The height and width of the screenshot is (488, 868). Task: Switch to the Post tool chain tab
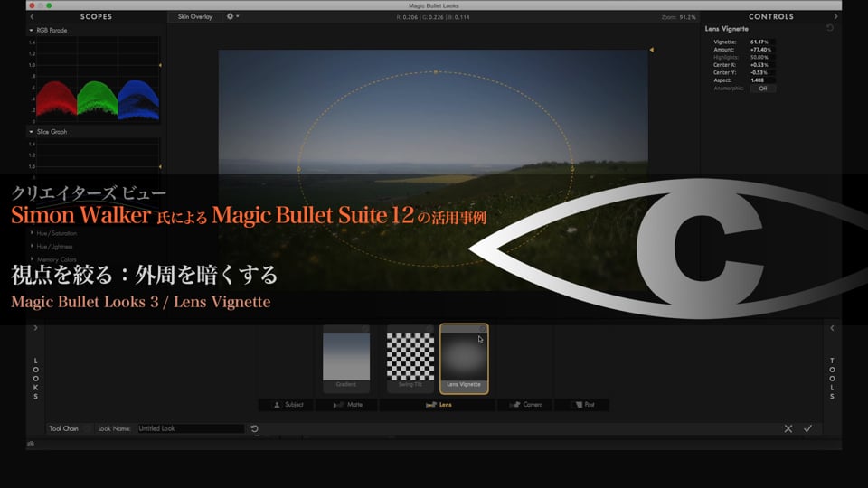coord(581,405)
